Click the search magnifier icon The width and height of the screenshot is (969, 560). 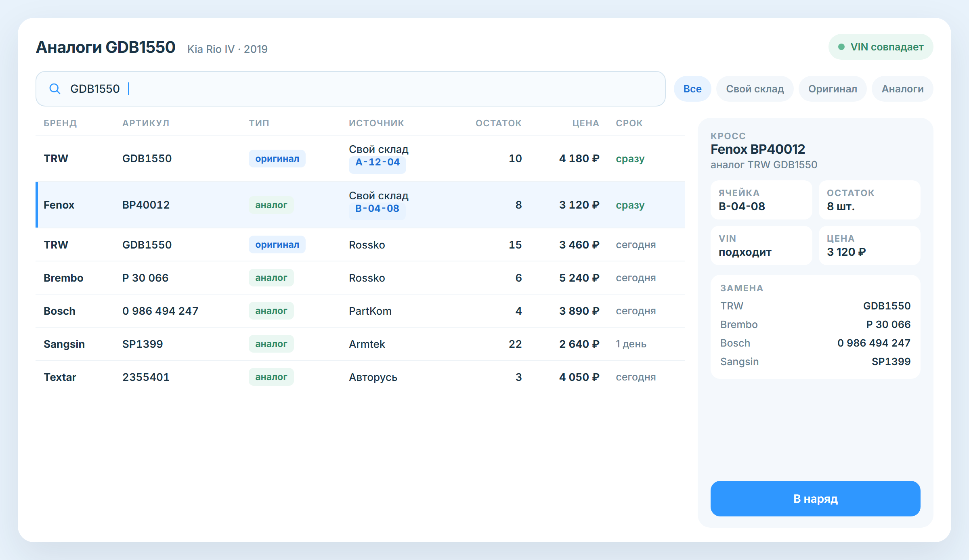coord(55,89)
